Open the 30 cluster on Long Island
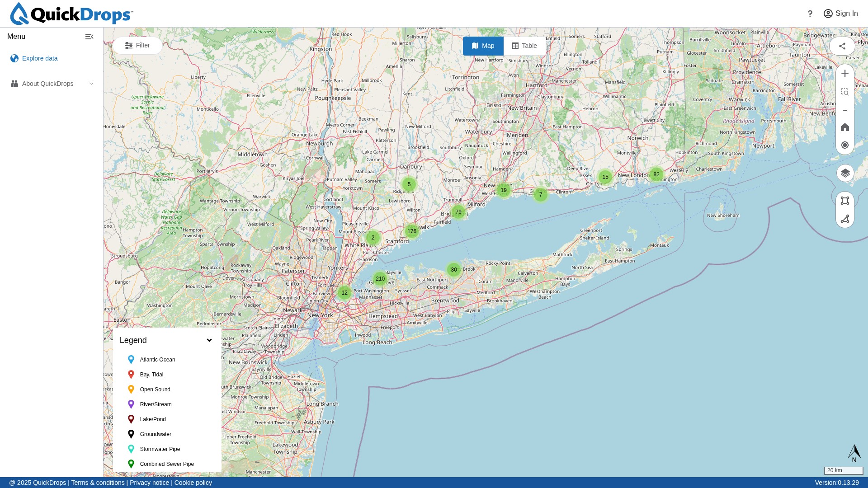 point(454,270)
